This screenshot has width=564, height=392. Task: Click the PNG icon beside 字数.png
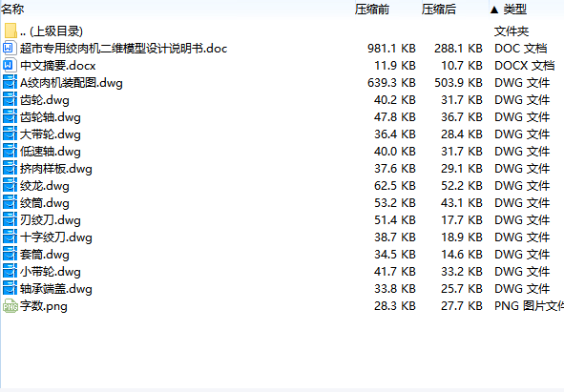tap(10, 306)
